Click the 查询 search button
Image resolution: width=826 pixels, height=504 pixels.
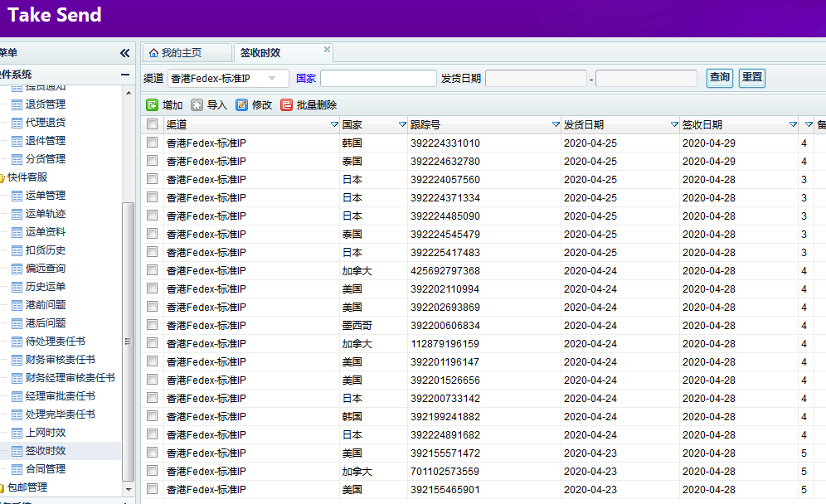719,77
